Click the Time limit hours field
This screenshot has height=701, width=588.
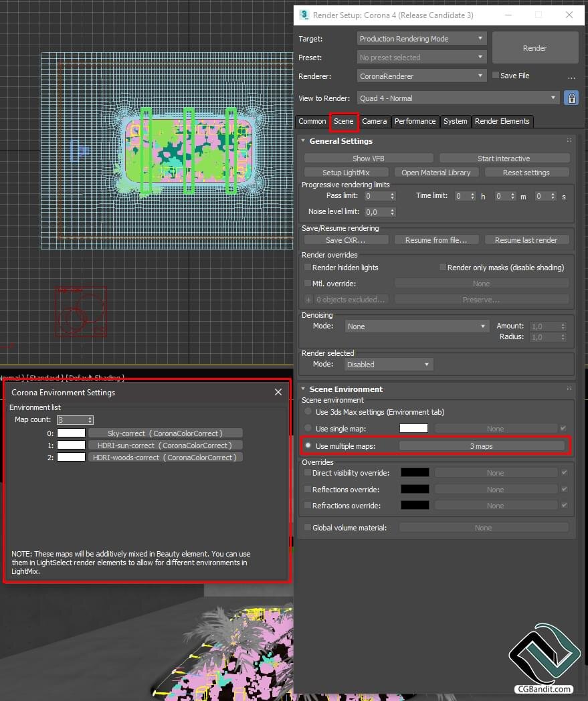tap(462, 196)
